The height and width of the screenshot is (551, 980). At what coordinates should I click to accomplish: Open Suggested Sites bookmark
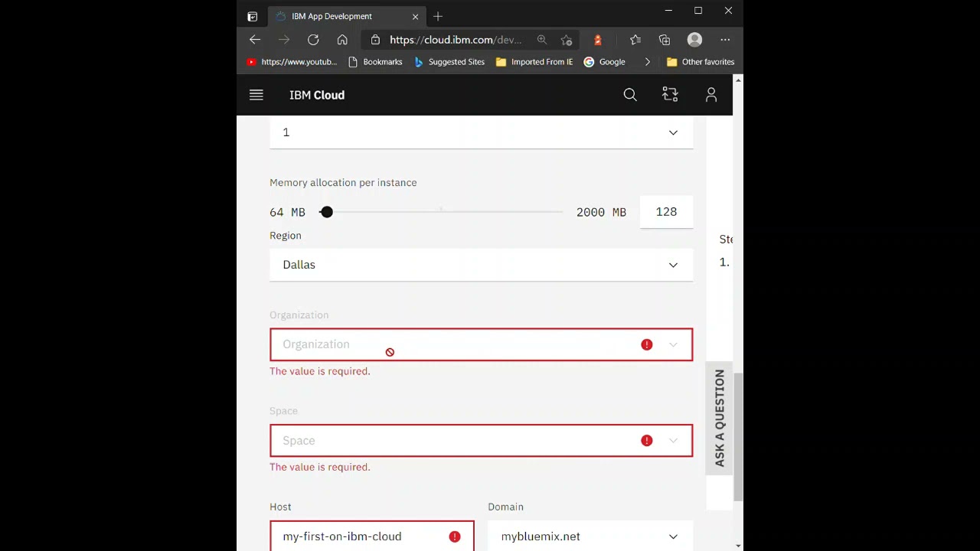tap(449, 62)
